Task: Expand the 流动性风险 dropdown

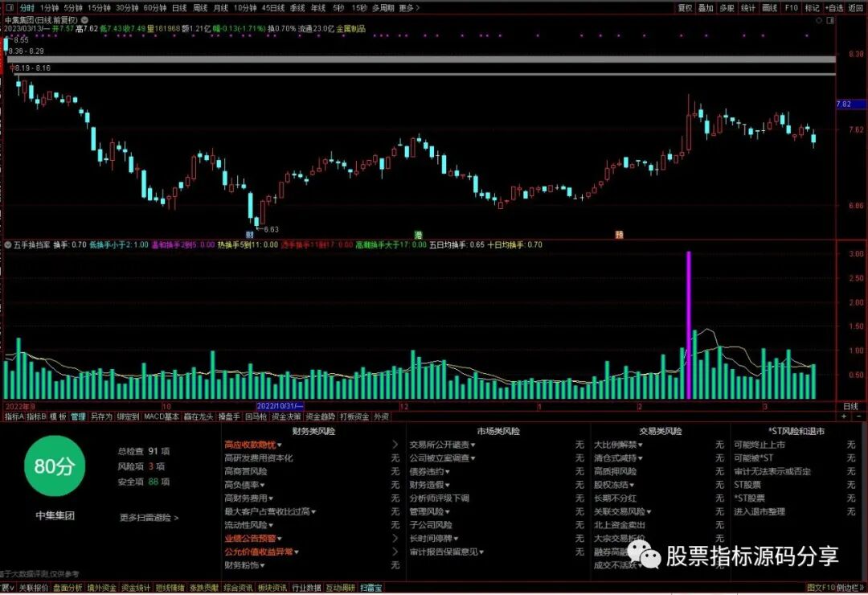Action: pos(248,524)
